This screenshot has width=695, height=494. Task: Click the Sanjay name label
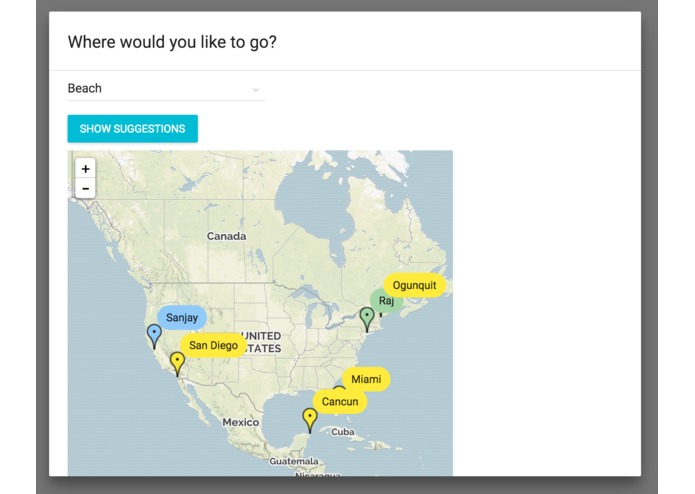click(x=182, y=318)
